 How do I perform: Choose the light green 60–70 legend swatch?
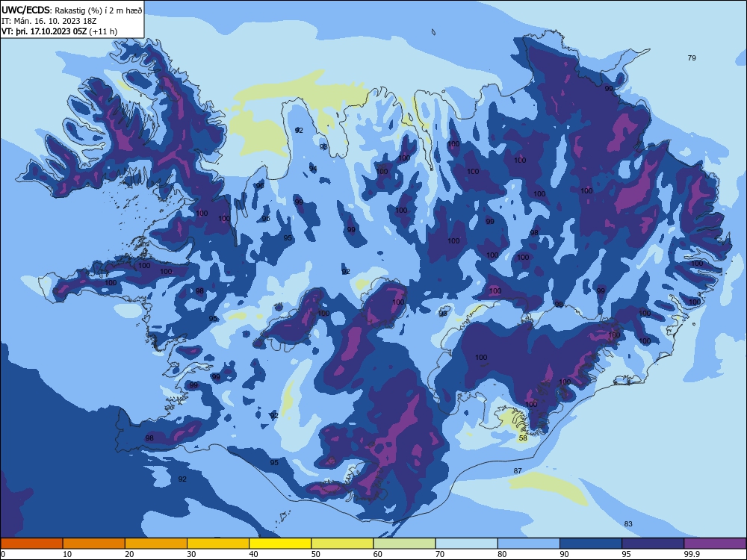tap(404, 544)
